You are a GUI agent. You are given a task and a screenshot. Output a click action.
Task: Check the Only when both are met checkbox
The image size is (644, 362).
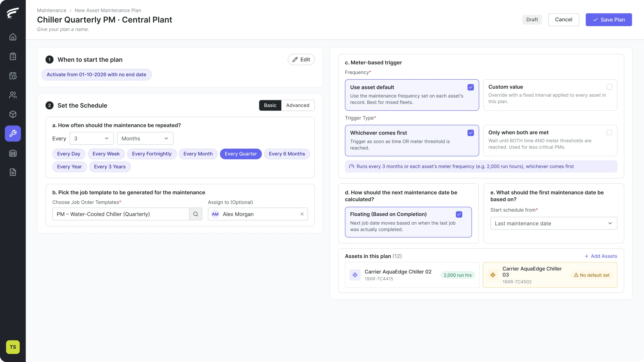point(609,132)
